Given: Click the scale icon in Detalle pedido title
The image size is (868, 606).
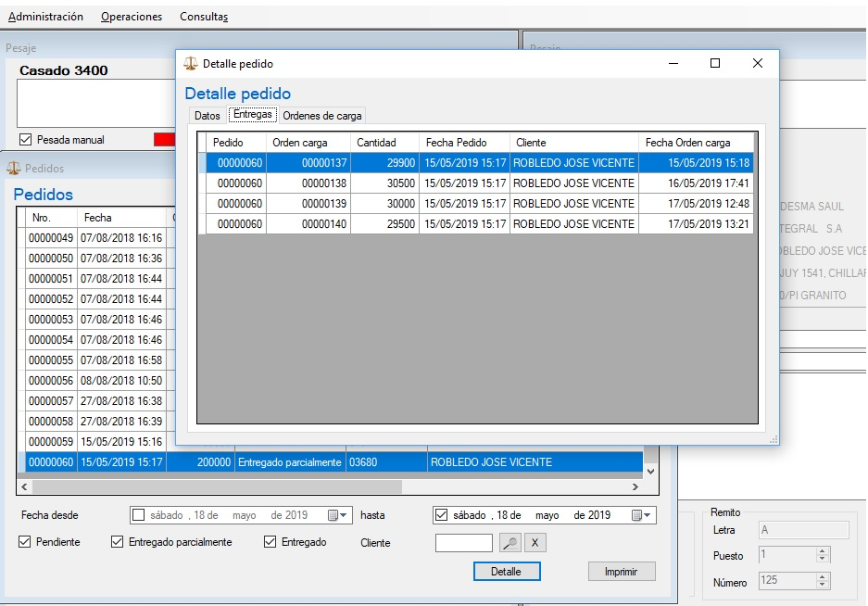Looking at the screenshot, I should tap(191, 64).
